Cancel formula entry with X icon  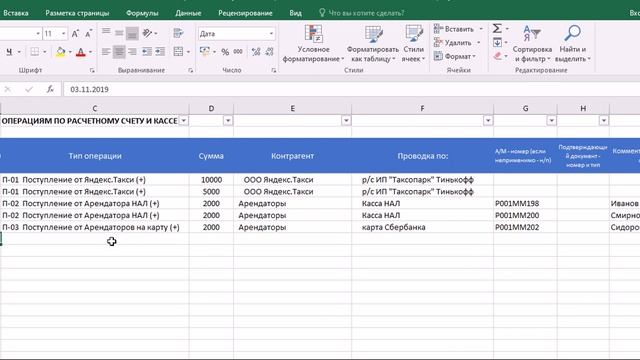8,89
